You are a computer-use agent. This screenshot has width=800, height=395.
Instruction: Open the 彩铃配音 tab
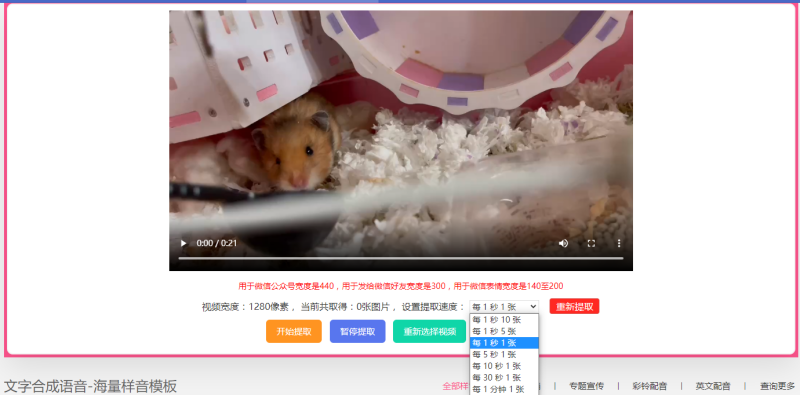[x=649, y=386]
